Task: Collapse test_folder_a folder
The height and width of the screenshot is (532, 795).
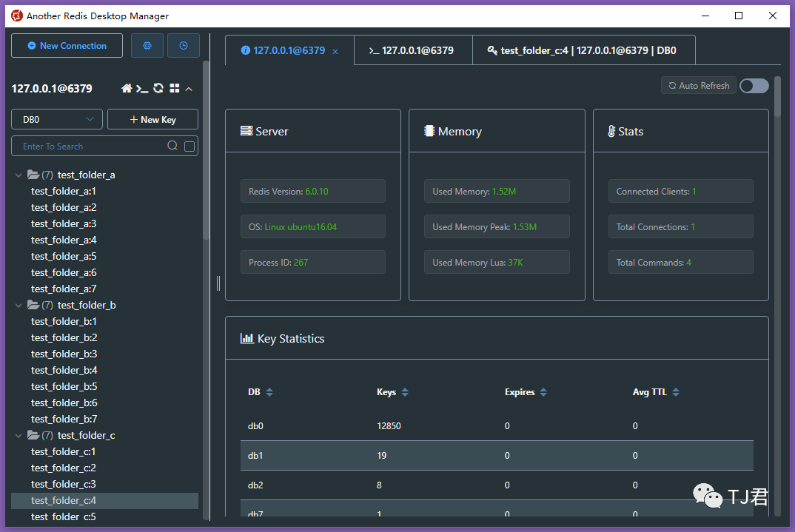Action: (x=19, y=175)
